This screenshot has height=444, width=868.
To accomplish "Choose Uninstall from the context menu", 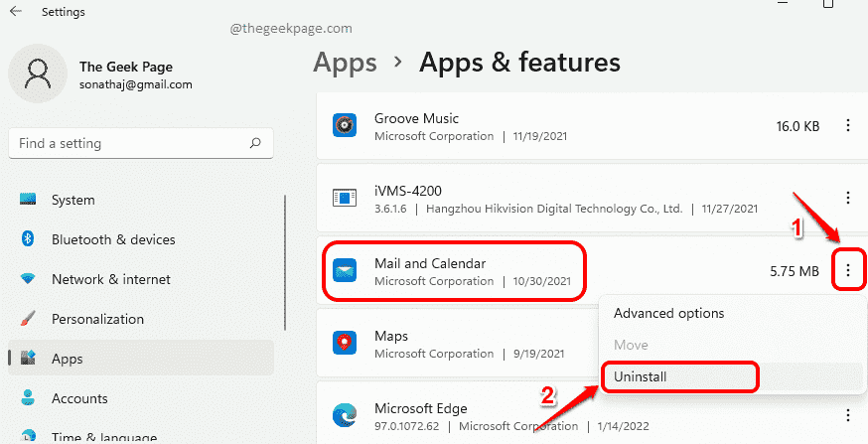I will pyautogui.click(x=640, y=377).
